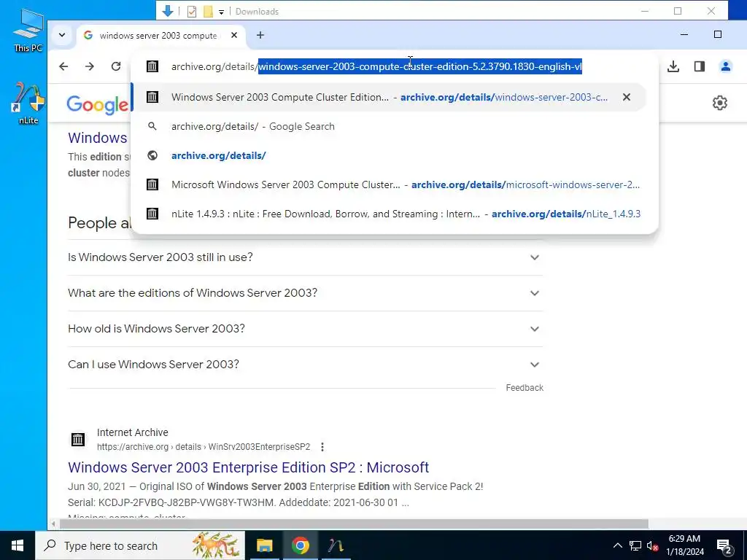Click the muted volume tray icon
This screenshot has height=560, width=747.
click(652, 545)
